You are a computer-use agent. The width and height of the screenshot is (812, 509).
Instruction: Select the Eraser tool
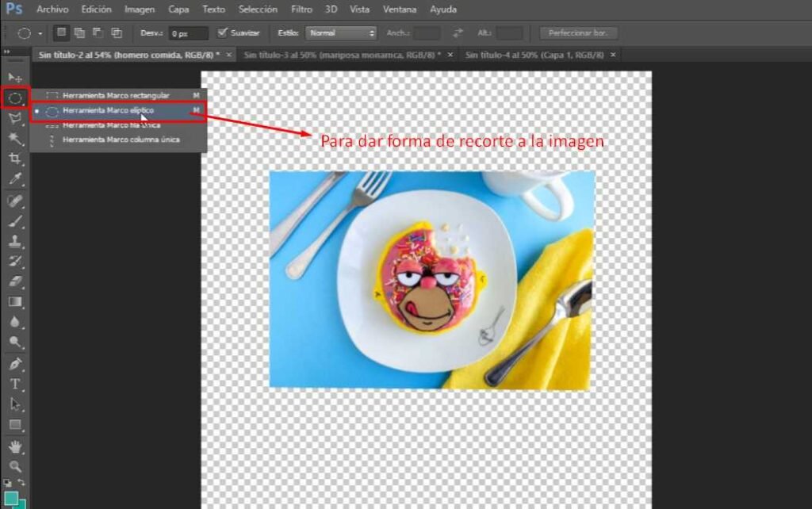(15, 281)
